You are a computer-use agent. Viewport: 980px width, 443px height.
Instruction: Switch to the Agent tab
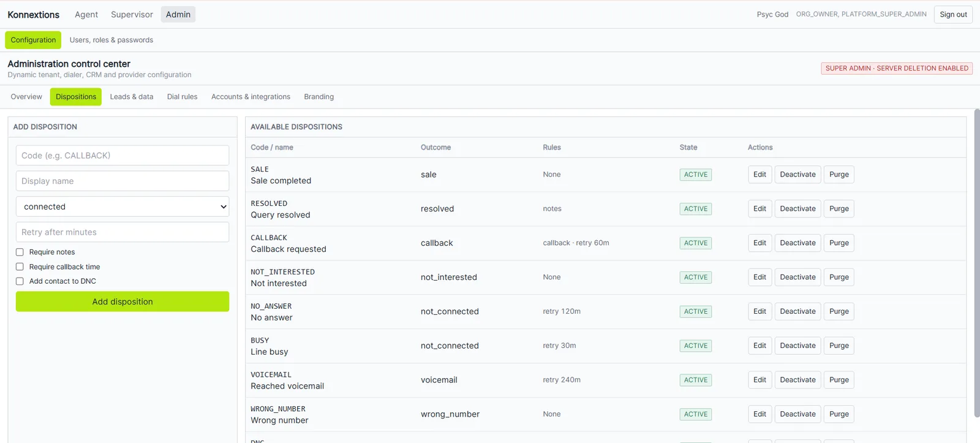pos(86,15)
